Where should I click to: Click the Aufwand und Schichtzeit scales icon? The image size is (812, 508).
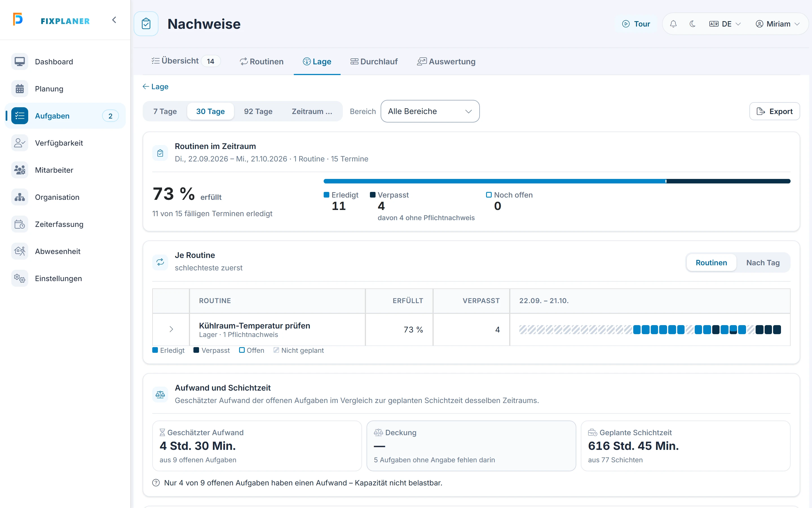coord(160,395)
